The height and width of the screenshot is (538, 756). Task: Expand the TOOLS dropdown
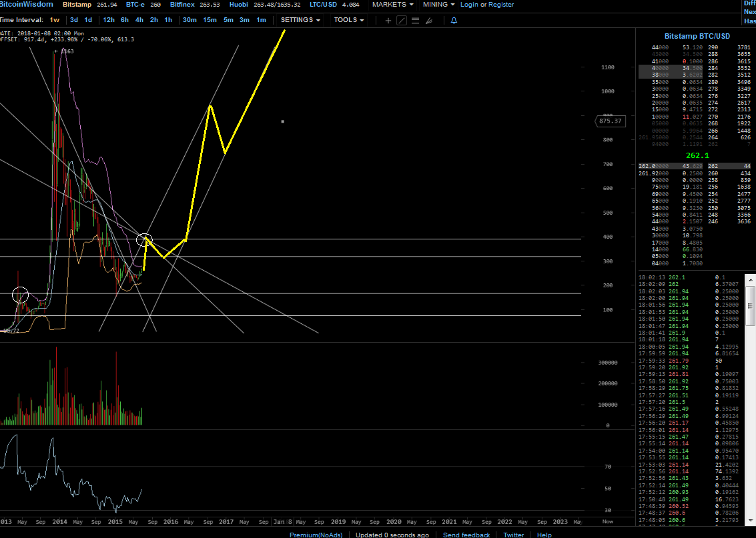[349, 20]
